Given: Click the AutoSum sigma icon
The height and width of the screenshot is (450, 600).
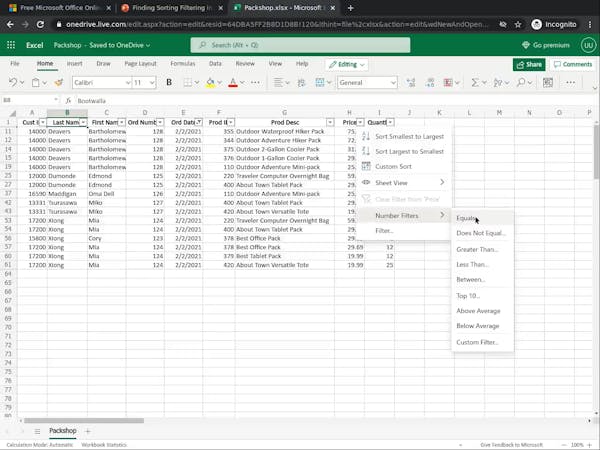Looking at the screenshot, I should pos(475,82).
